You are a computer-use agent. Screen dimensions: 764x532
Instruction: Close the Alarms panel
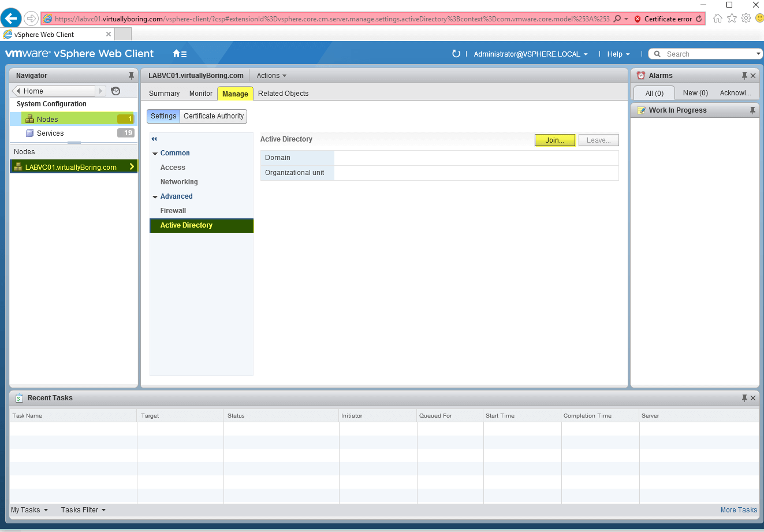(x=753, y=76)
